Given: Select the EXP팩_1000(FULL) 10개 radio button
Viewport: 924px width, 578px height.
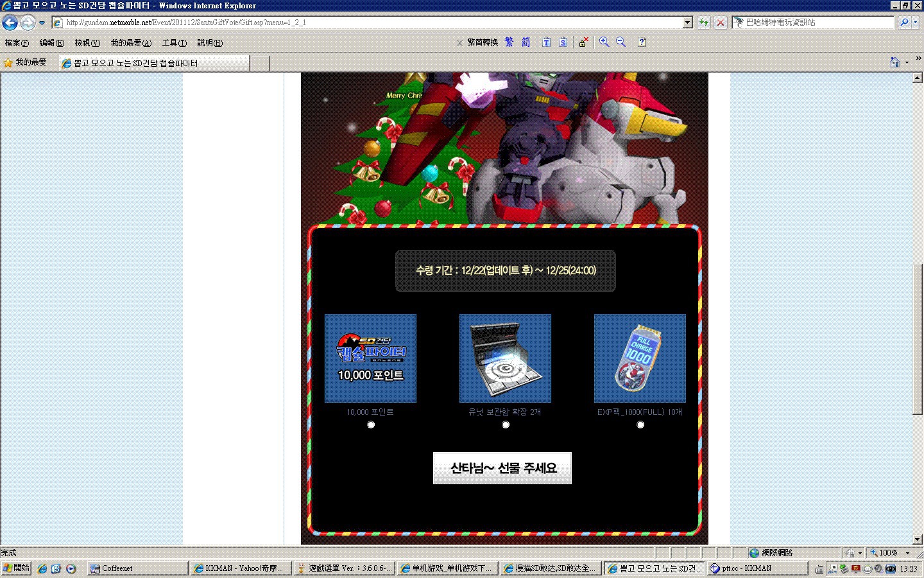Looking at the screenshot, I should click(x=640, y=425).
